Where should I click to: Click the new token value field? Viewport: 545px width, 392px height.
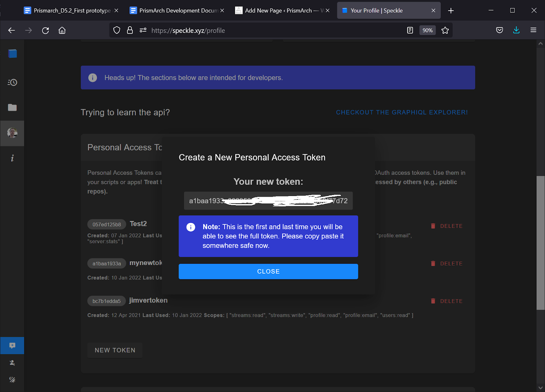pos(268,201)
